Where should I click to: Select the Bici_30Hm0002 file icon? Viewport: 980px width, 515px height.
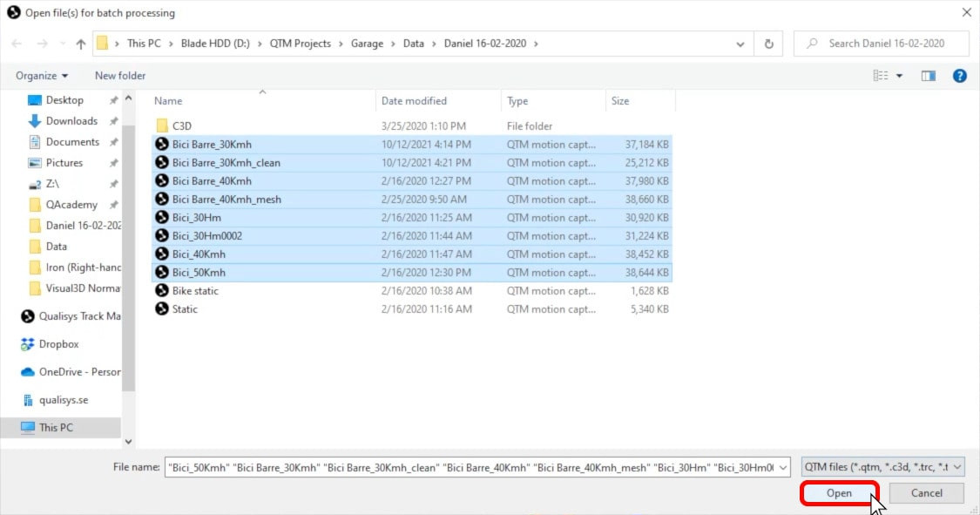click(x=162, y=235)
